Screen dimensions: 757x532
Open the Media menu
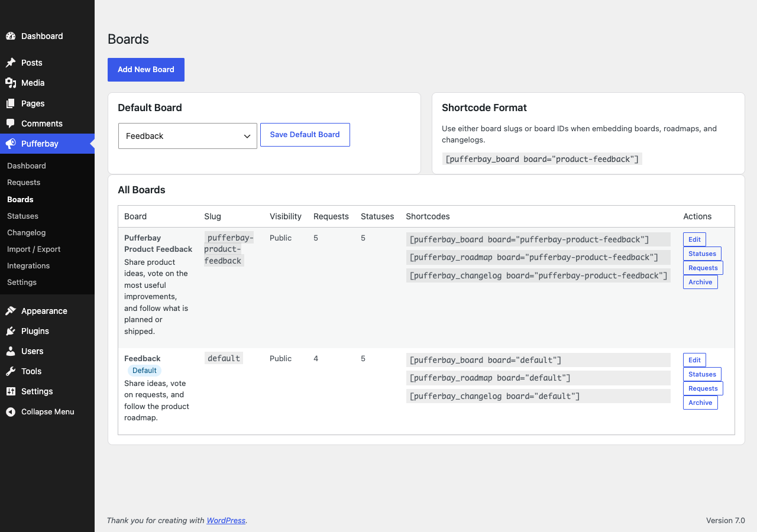[47, 83]
